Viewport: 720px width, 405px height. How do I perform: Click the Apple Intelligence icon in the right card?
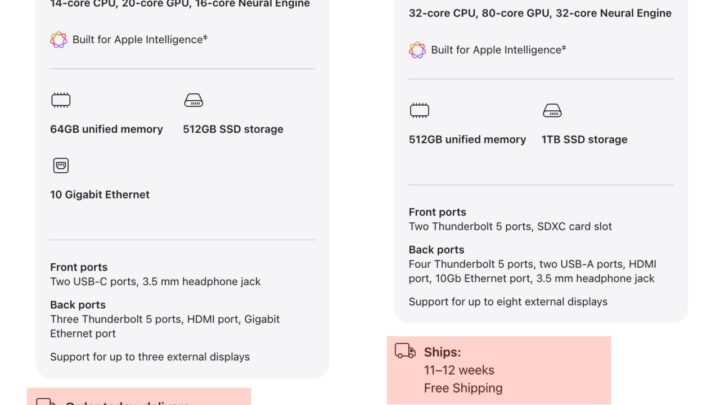(417, 50)
